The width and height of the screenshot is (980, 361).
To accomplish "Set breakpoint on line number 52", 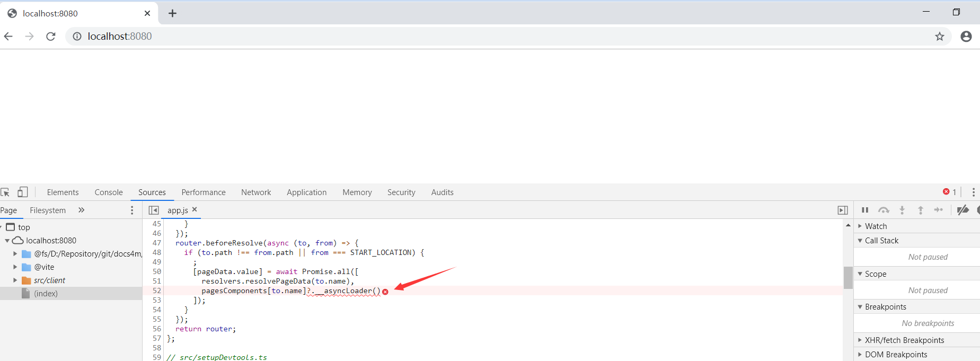I will point(157,290).
